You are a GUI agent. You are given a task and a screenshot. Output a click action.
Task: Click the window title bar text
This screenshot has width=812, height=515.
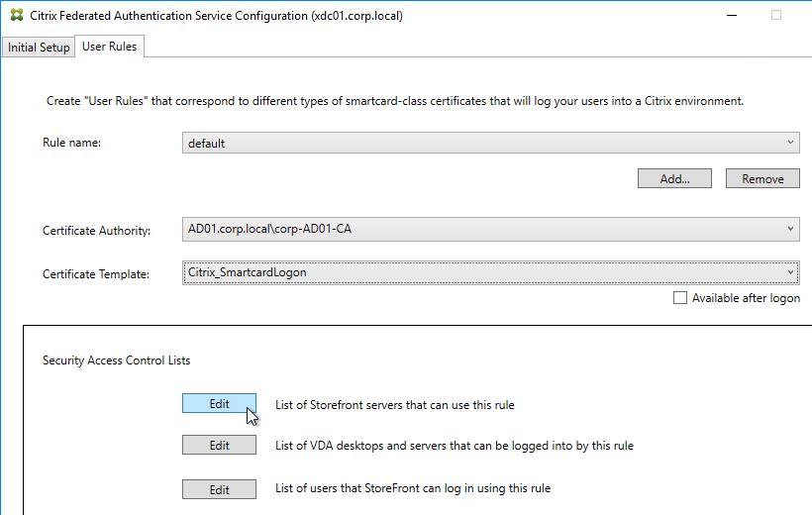[x=216, y=16]
